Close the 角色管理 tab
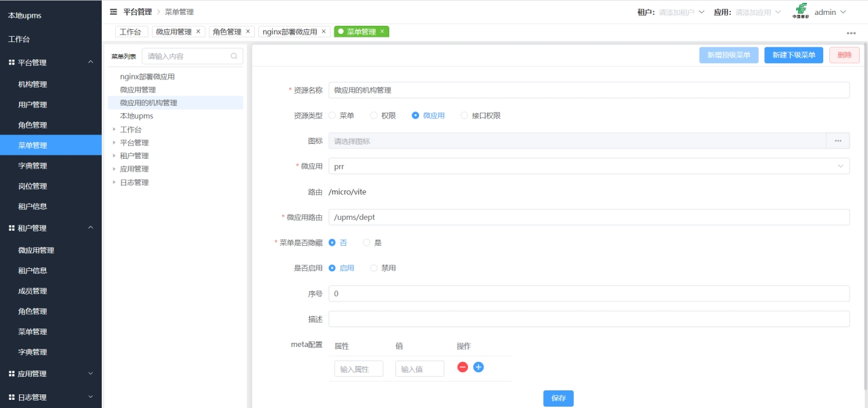This screenshot has width=868, height=408. click(248, 31)
